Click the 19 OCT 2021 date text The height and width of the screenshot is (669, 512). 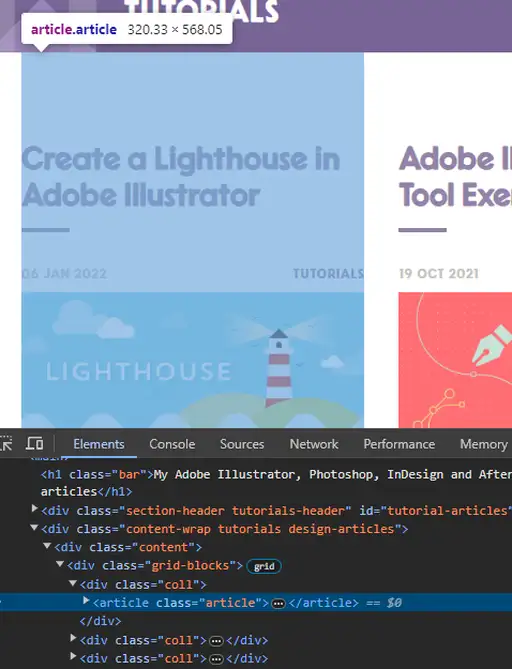(x=439, y=273)
